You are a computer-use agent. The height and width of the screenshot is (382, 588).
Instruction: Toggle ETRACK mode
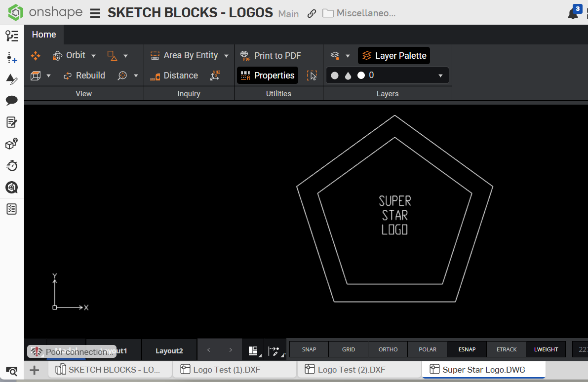coord(507,349)
